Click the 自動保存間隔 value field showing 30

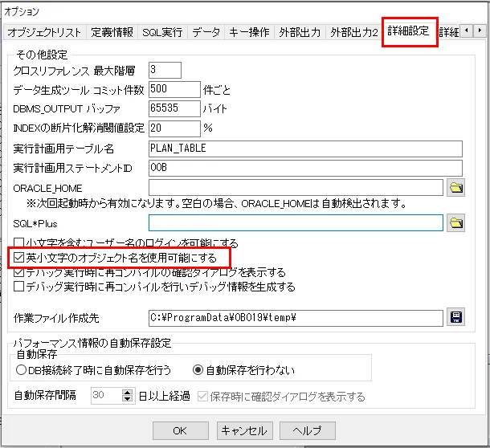106,396
